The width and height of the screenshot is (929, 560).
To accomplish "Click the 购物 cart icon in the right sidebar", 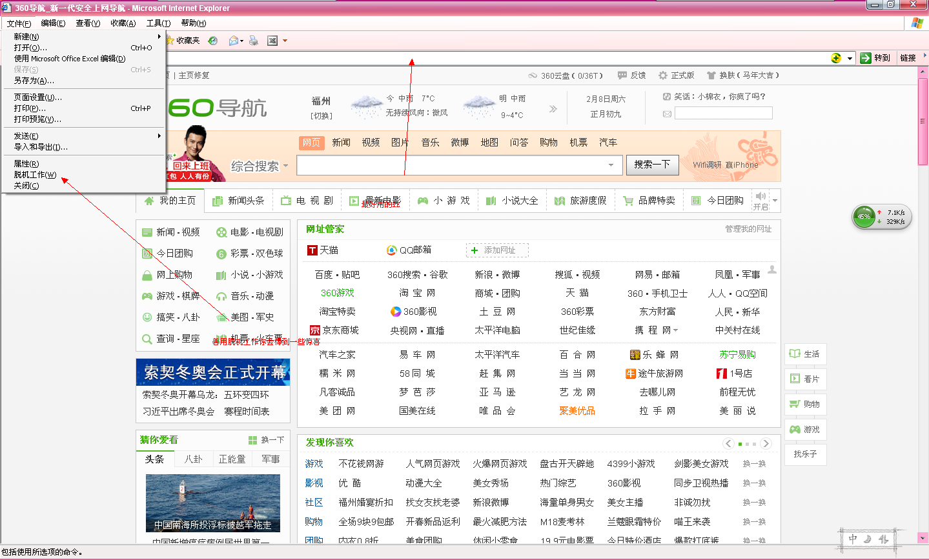I will pyautogui.click(x=795, y=404).
